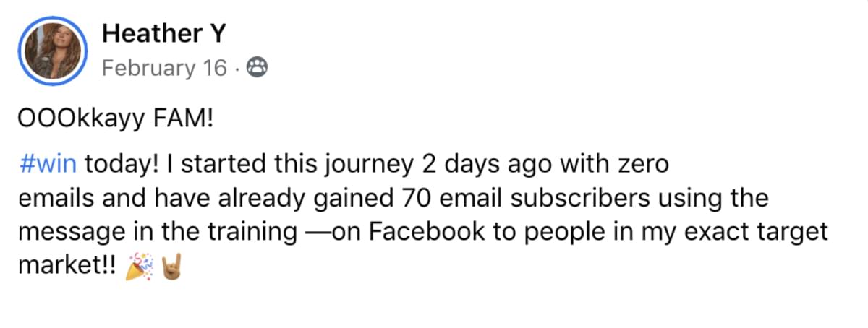Click the word emails starting second line

[x=57, y=199]
